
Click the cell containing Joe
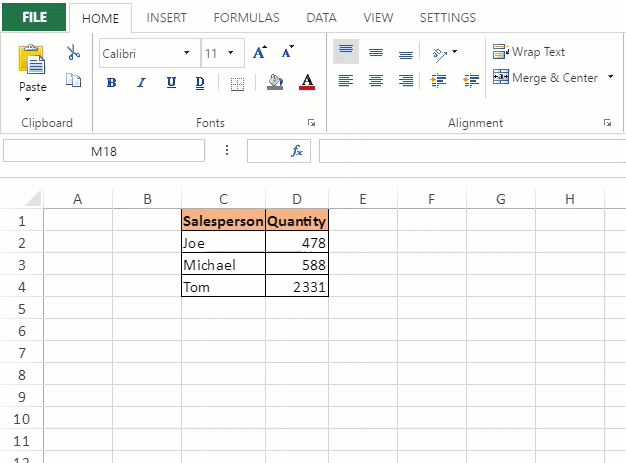tap(223, 242)
